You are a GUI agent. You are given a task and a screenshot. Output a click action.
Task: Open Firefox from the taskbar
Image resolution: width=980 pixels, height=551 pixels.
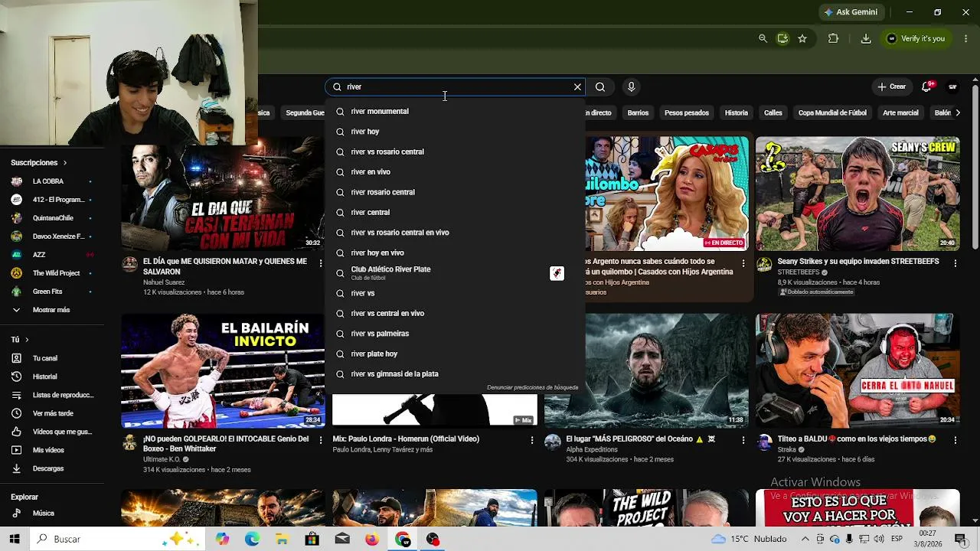pyautogui.click(x=372, y=539)
